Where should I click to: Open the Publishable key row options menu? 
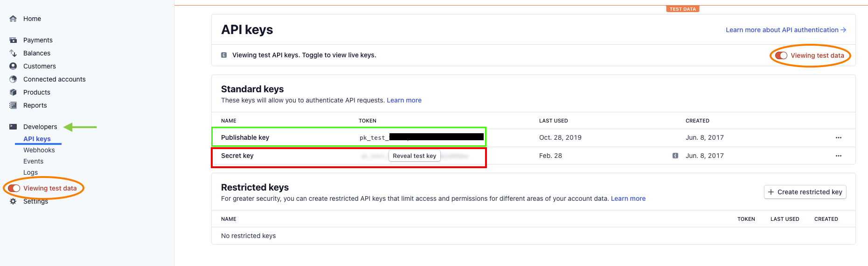(x=839, y=138)
